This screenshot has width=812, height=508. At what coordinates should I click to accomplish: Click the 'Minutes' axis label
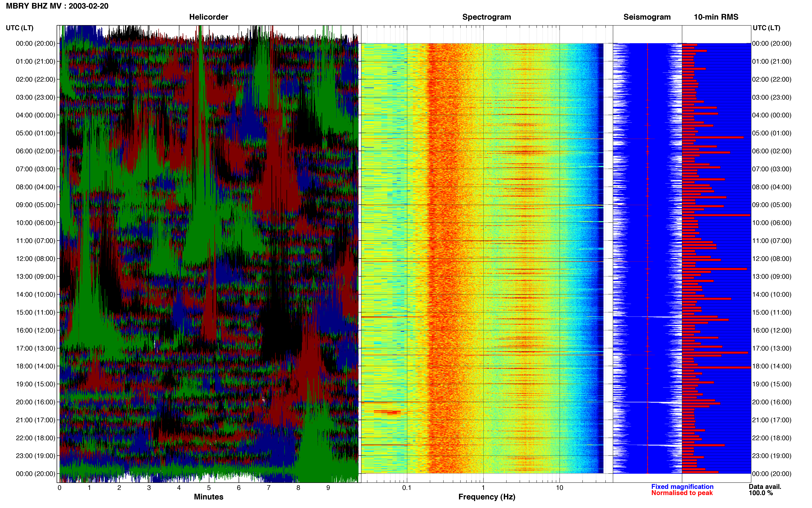coord(209,497)
